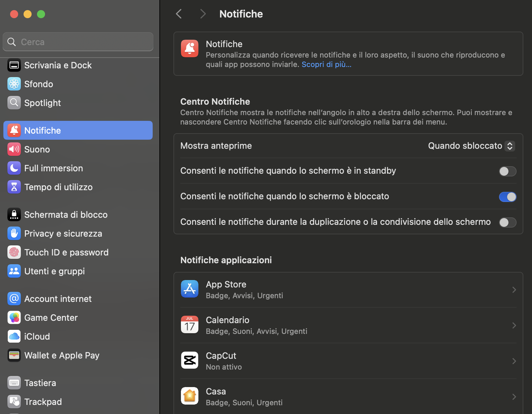Click the green full screen window button

[x=41, y=14]
